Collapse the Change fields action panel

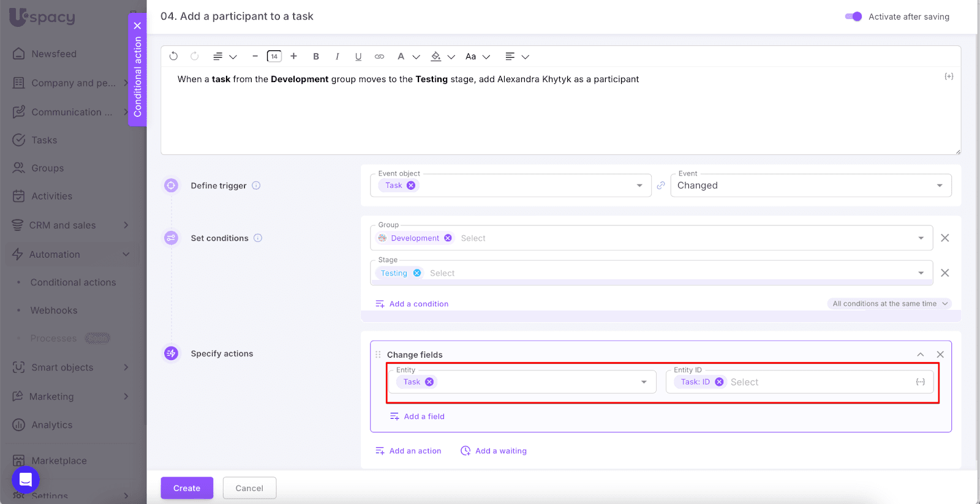[920, 355]
